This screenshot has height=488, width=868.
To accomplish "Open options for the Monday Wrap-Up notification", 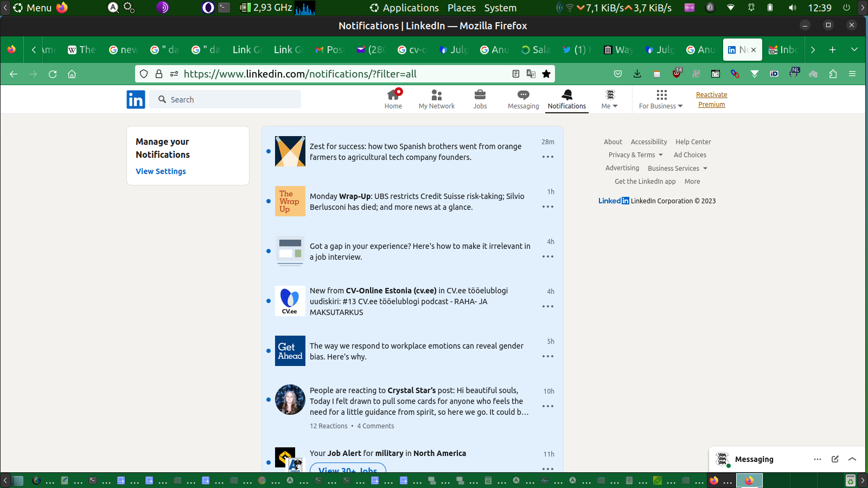I will coord(548,207).
